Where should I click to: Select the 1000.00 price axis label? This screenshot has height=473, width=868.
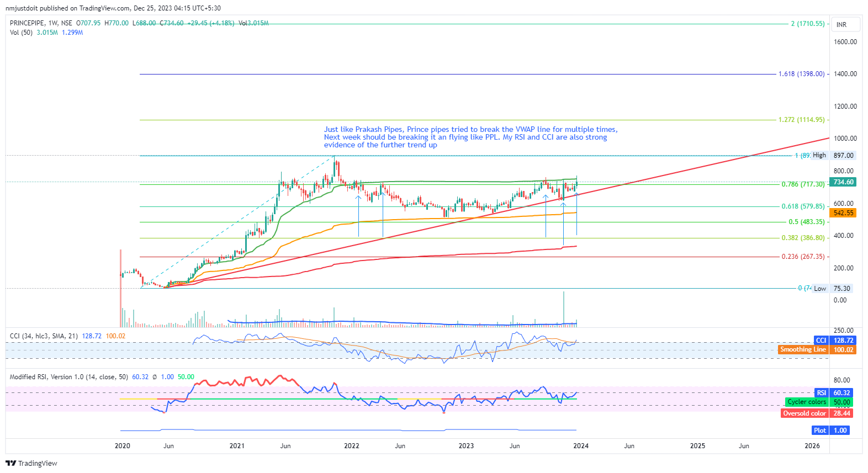pos(845,139)
